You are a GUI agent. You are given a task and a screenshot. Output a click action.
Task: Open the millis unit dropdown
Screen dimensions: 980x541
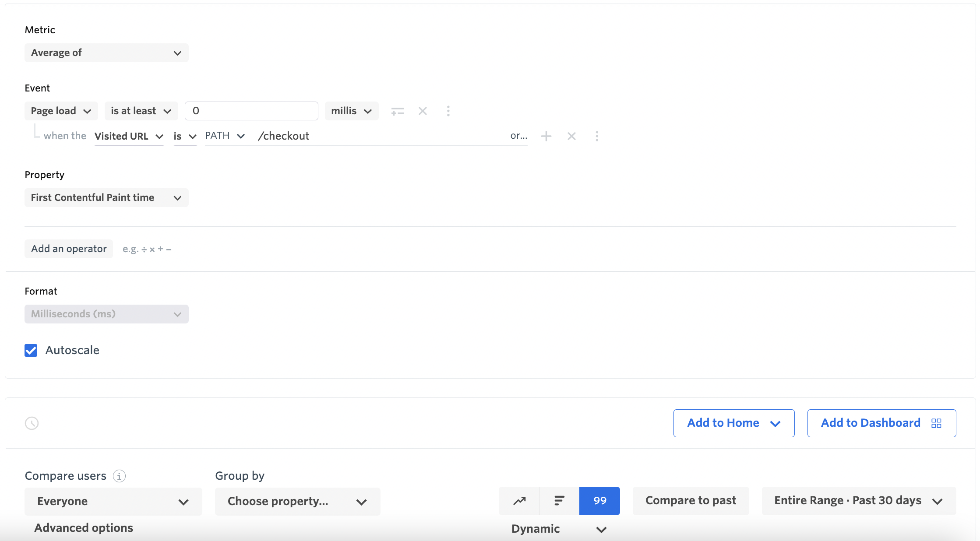pos(351,111)
